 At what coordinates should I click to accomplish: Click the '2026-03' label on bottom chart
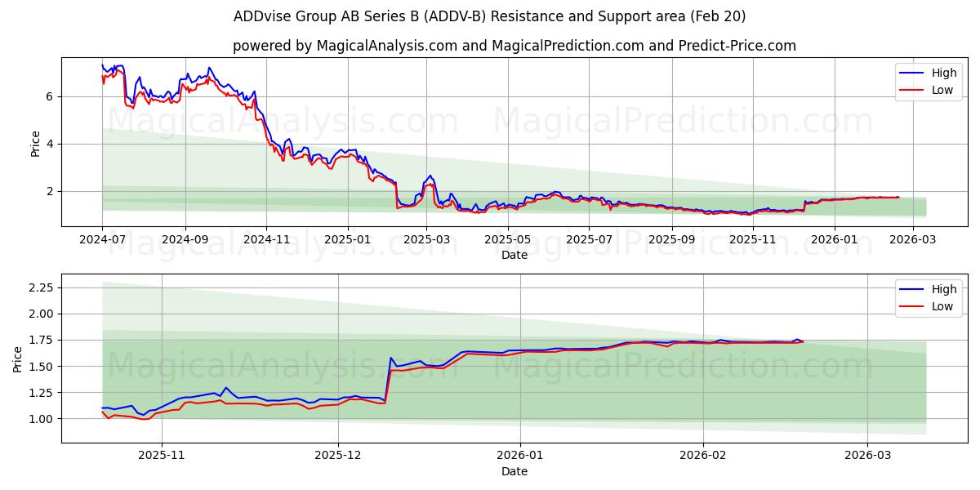tap(868, 457)
